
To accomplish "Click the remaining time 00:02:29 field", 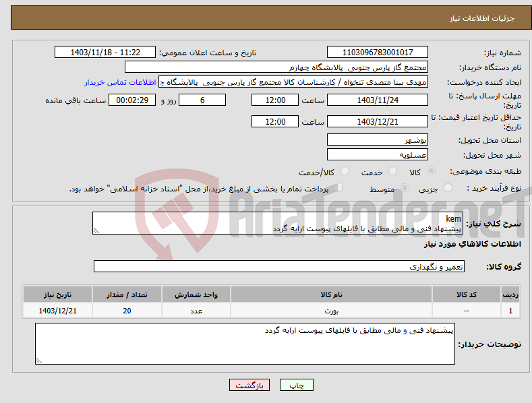I will (x=132, y=100).
